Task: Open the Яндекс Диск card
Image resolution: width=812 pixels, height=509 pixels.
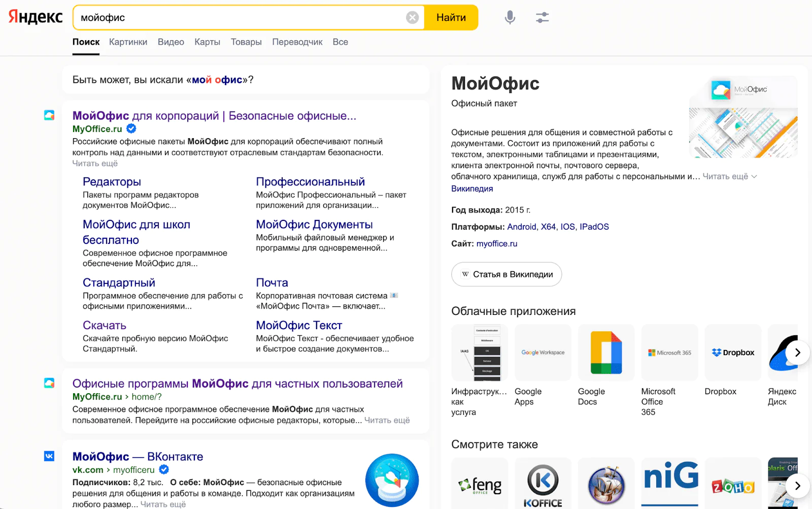Action: [783, 366]
